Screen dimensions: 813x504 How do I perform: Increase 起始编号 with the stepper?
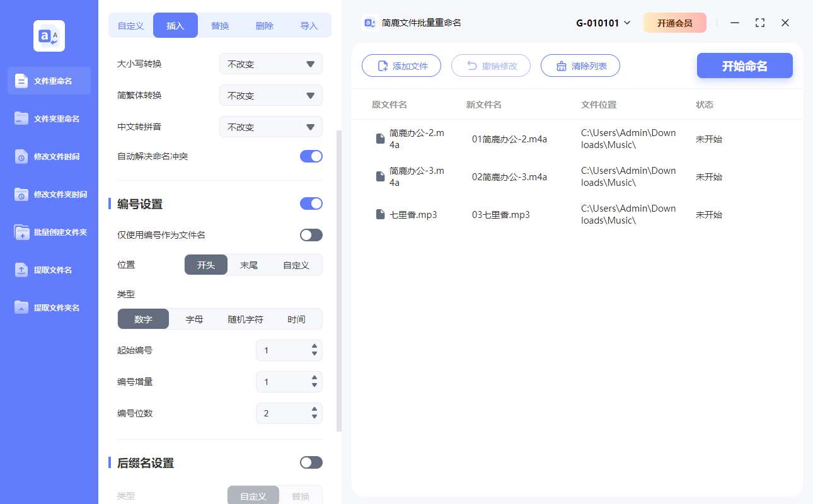[x=313, y=346]
